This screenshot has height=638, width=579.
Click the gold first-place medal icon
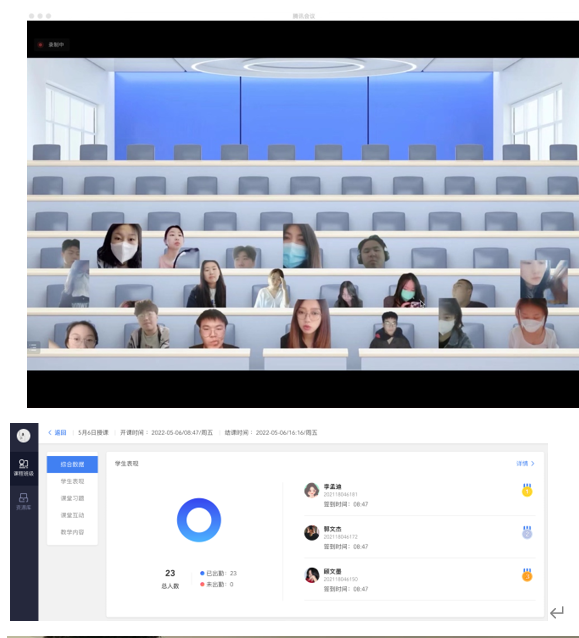tap(527, 490)
